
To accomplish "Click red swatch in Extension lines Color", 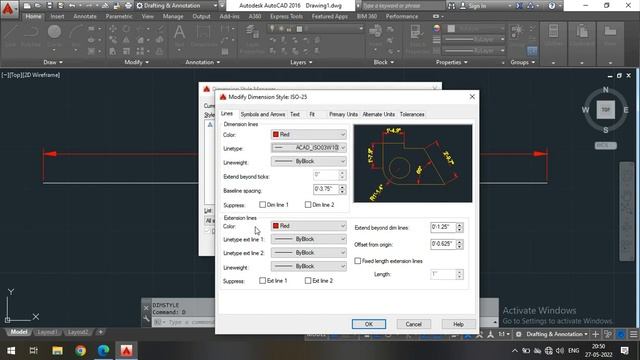I will (x=276, y=226).
